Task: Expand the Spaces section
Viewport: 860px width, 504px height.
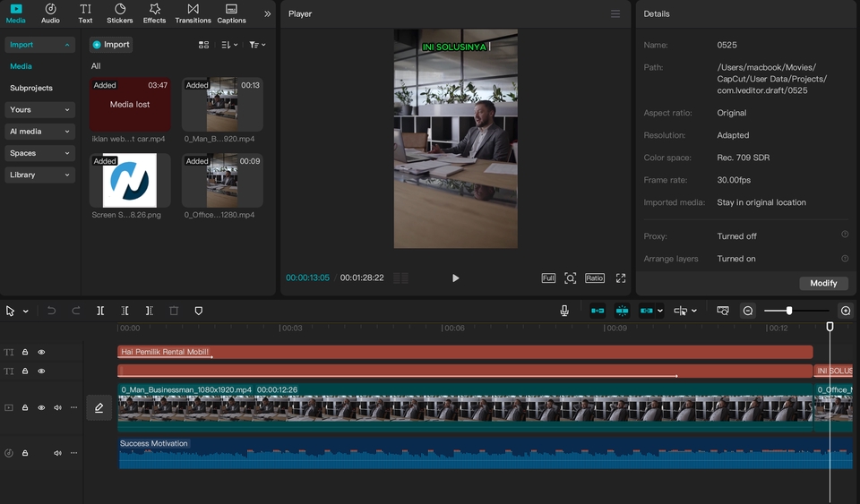Action: tap(39, 153)
